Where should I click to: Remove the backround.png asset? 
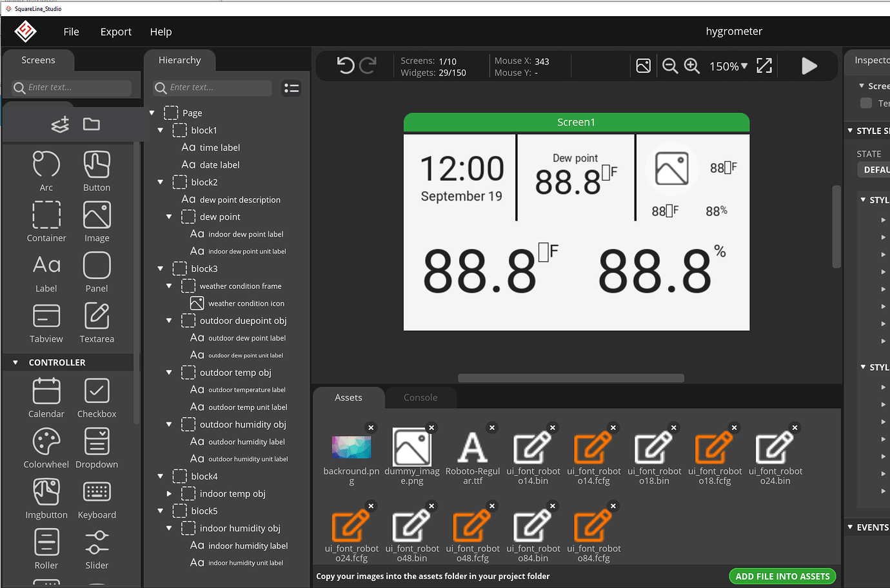[x=371, y=427]
